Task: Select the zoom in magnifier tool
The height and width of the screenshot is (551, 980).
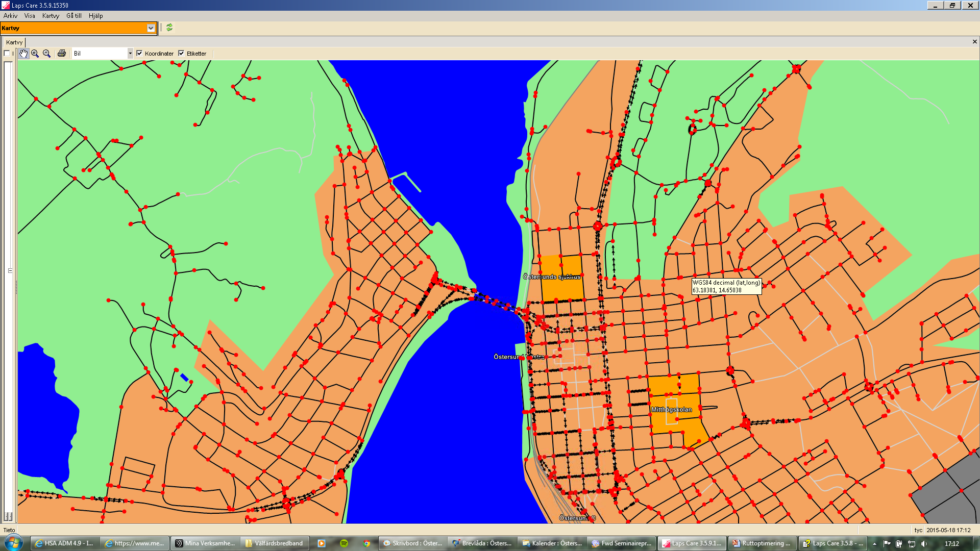Action: coord(35,53)
